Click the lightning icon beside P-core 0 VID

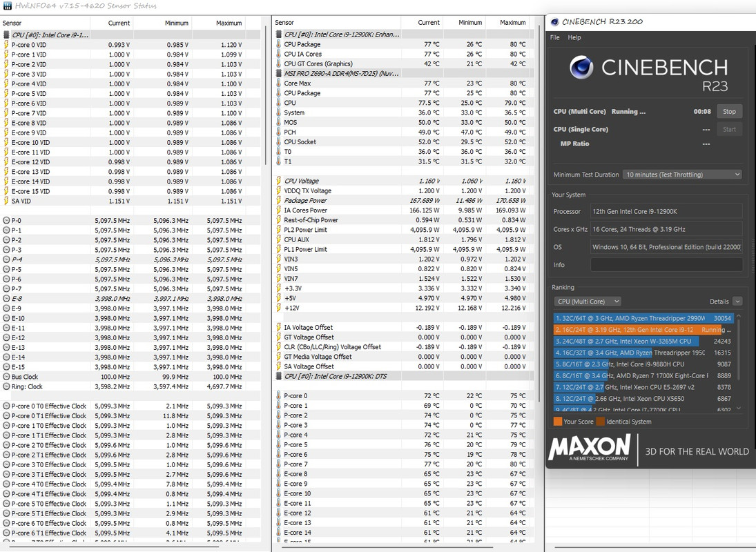[x=7, y=45]
